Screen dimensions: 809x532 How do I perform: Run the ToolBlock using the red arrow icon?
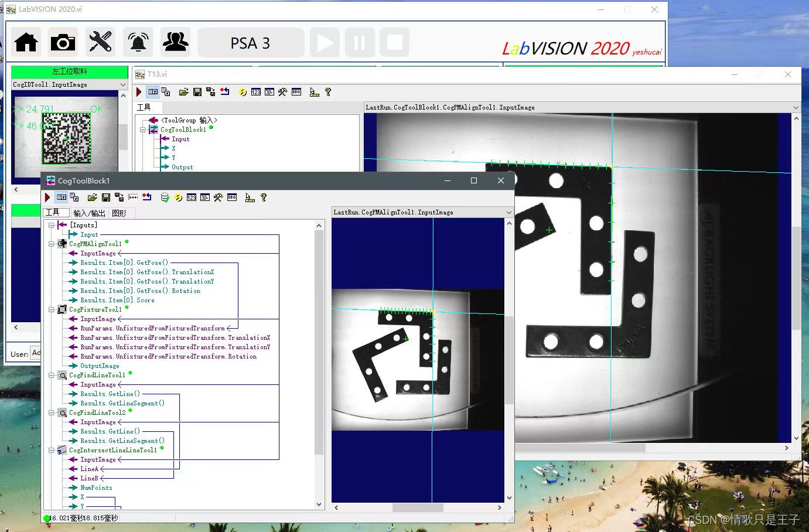(47, 197)
